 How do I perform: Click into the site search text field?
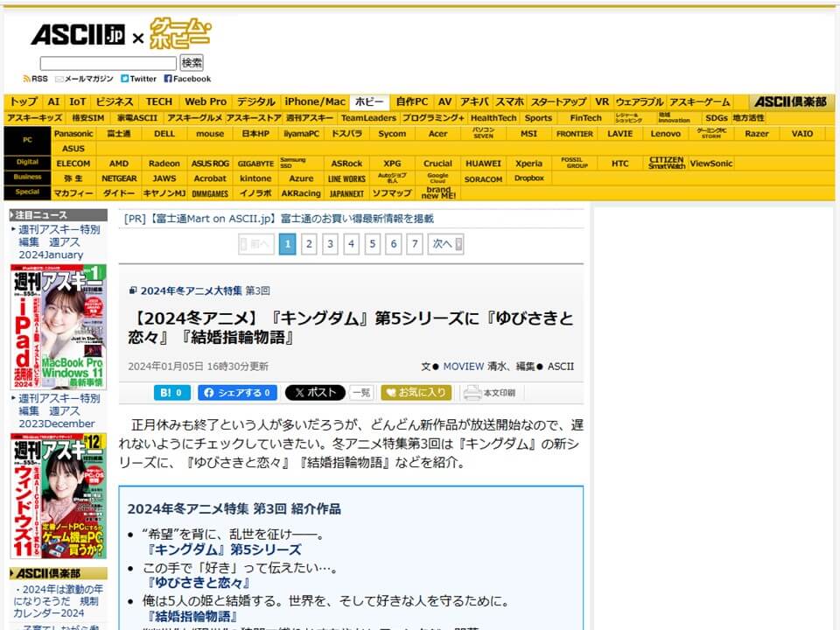108,63
